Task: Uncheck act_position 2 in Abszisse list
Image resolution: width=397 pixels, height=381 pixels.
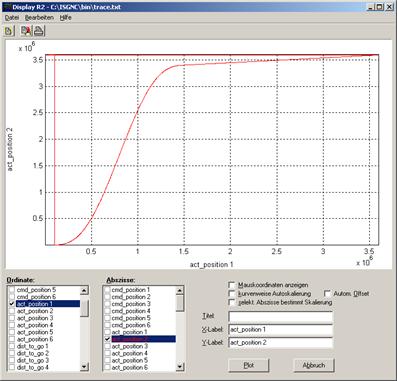Action: coord(107,339)
